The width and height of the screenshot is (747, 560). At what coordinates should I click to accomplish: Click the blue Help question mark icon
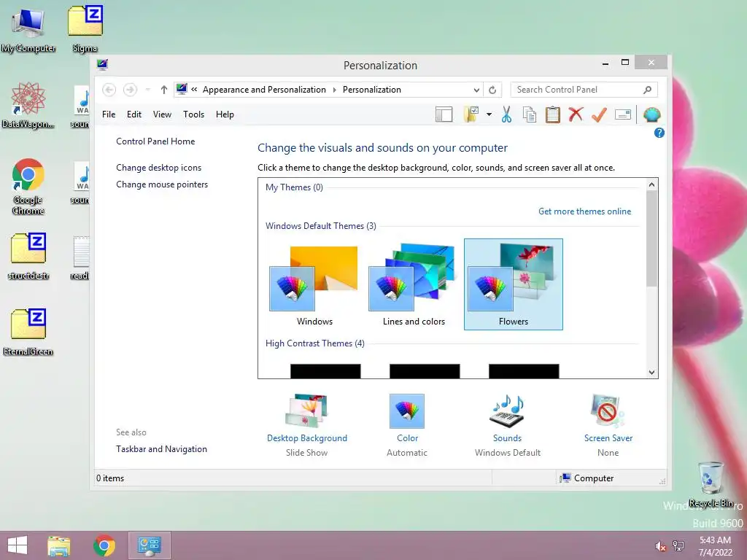(x=659, y=133)
